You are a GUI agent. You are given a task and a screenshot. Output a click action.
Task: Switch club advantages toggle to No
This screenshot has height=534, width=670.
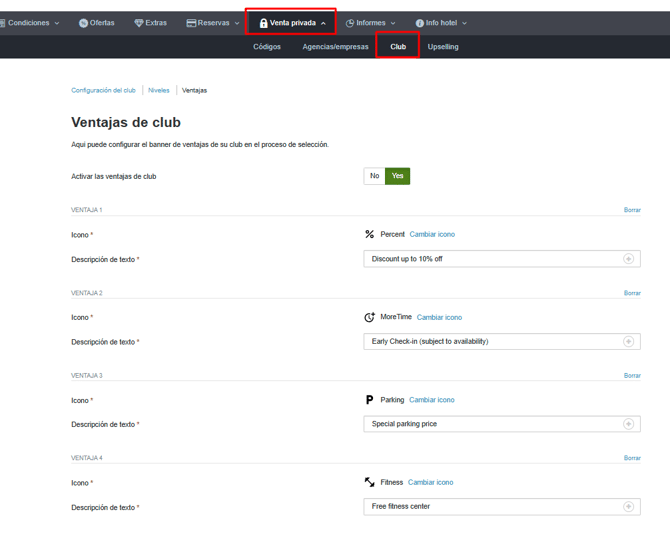point(374,176)
